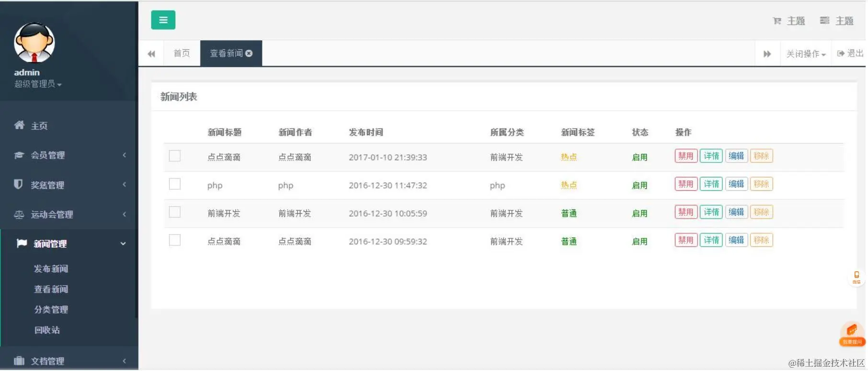Click the 启用 status in the php row

tap(640, 185)
